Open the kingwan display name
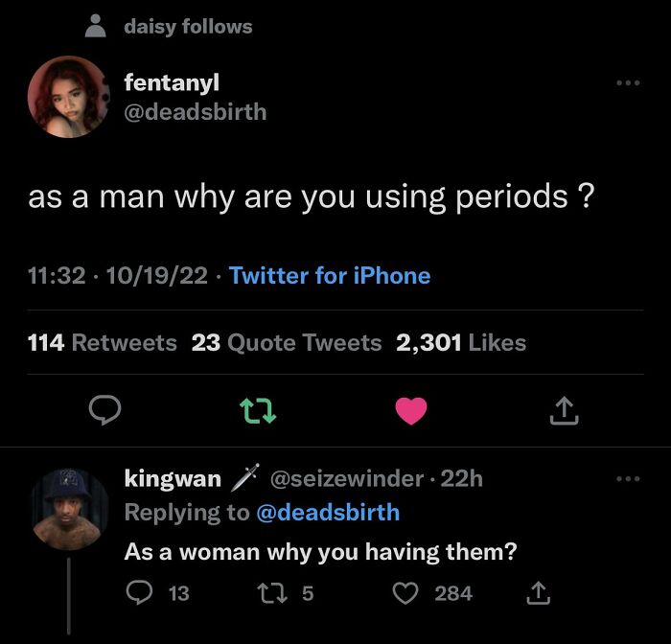The width and height of the screenshot is (671, 644). pyautogui.click(x=173, y=478)
